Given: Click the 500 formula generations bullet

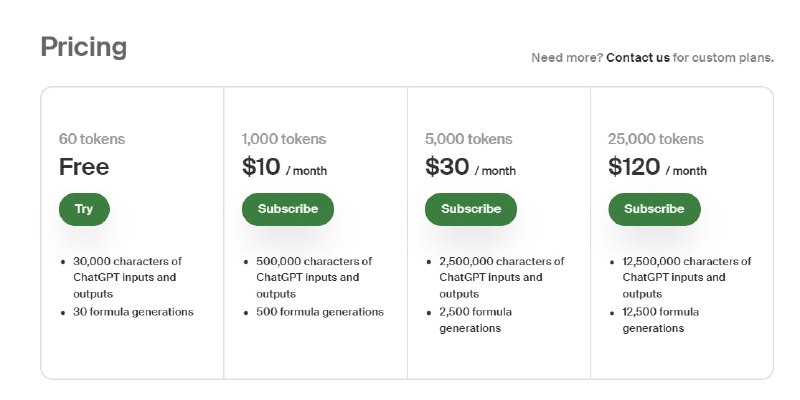Looking at the screenshot, I should (320, 312).
